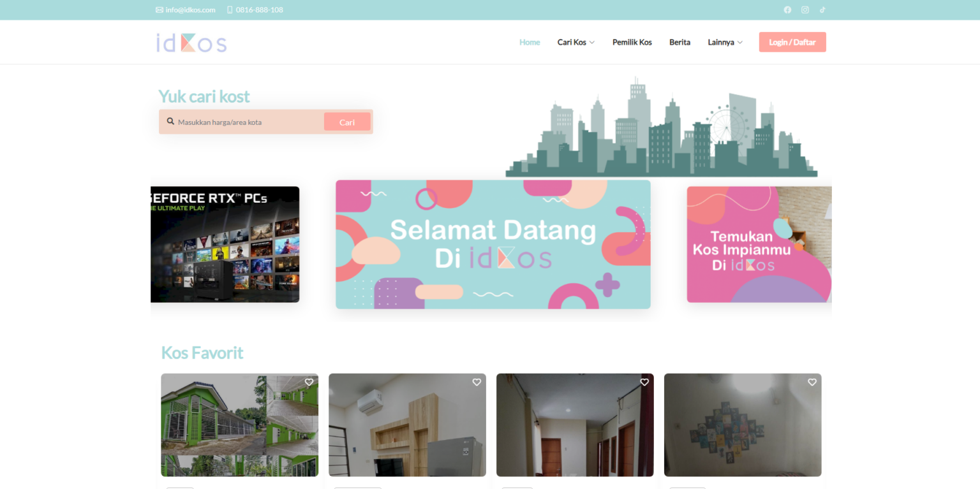This screenshot has height=489, width=980.
Task: Select Home in the navigation bar
Action: pyautogui.click(x=530, y=42)
